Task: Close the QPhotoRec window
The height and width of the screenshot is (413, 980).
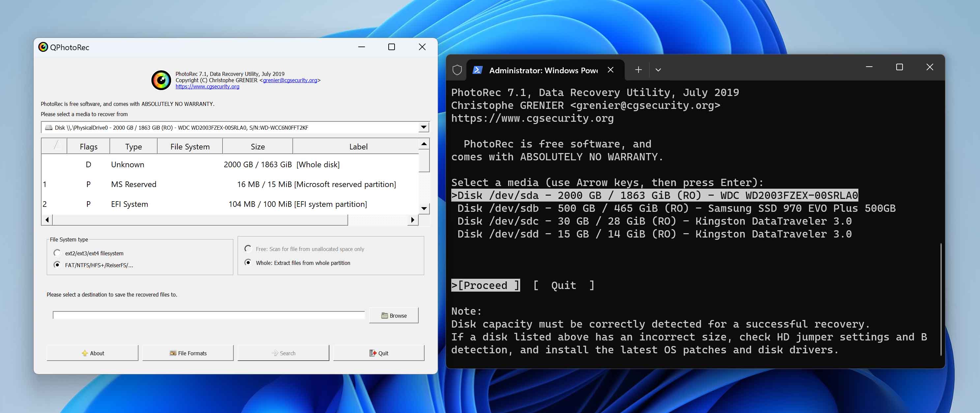Action: click(422, 47)
